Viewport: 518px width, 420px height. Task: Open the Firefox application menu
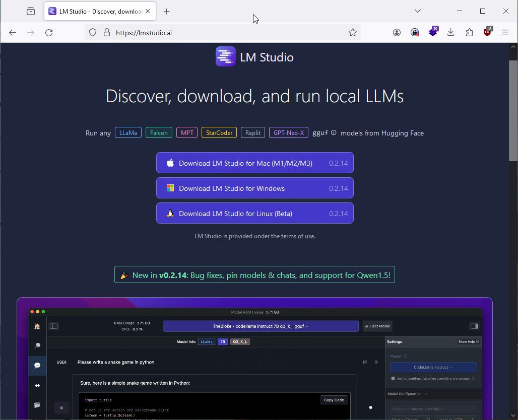point(505,32)
